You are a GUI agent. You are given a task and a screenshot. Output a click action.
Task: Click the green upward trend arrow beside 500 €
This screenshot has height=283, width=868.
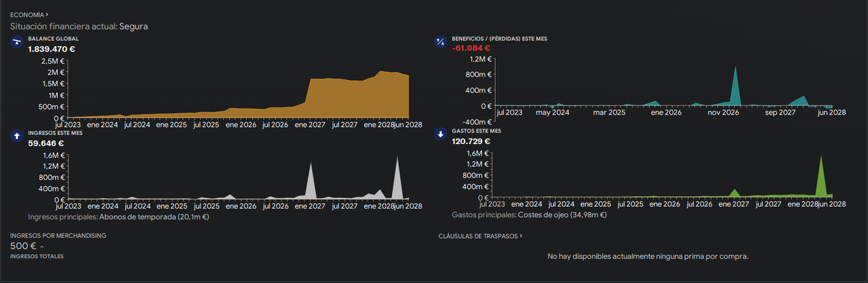[42, 247]
